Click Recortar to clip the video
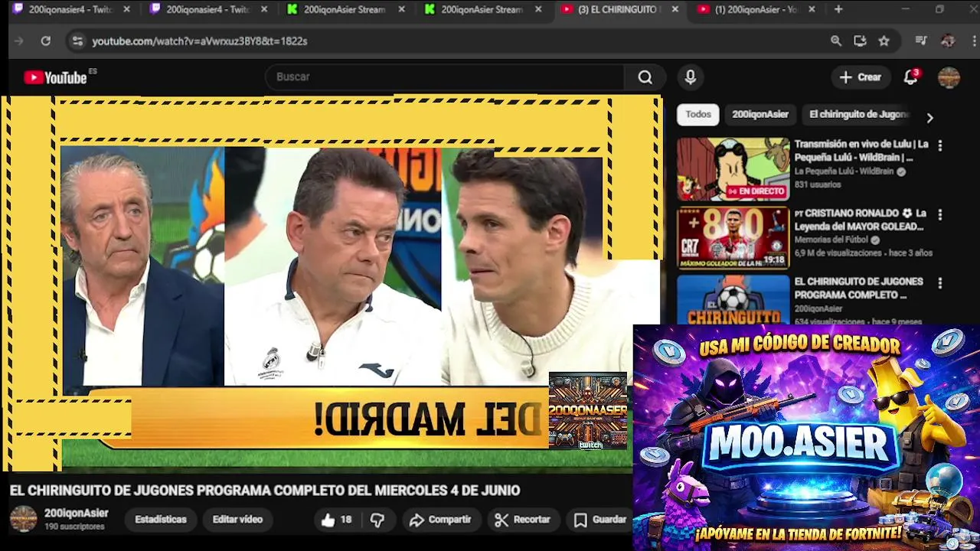980x551 pixels. [523, 520]
